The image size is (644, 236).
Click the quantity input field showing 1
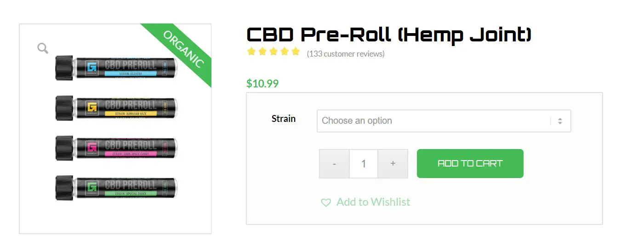364,163
